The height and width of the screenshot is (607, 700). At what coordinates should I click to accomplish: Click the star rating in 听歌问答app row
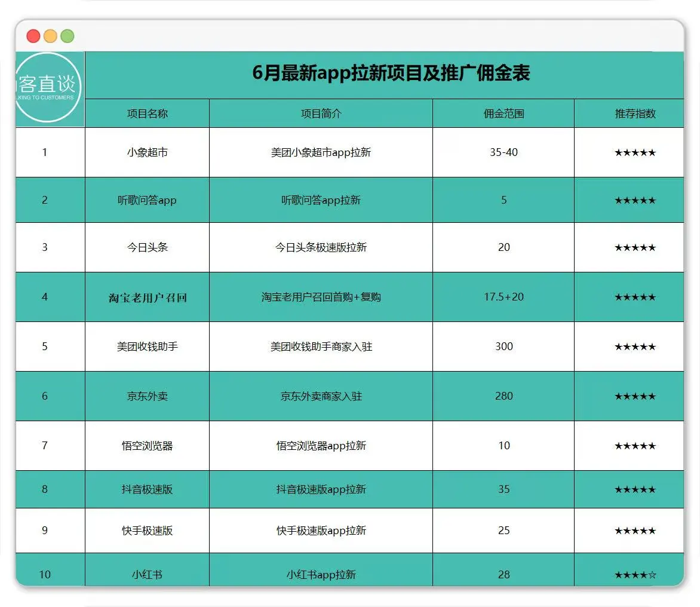(635, 201)
